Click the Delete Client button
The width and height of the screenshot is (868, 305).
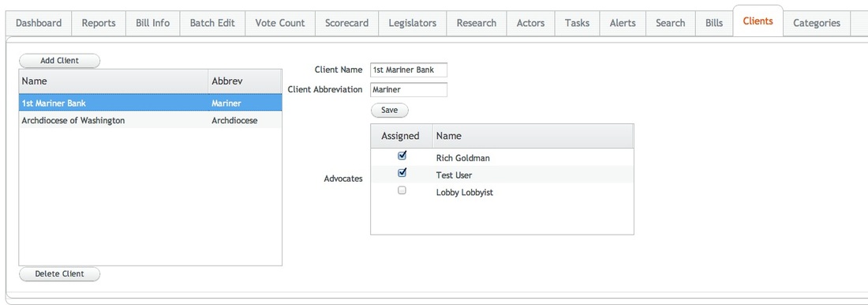(x=60, y=274)
